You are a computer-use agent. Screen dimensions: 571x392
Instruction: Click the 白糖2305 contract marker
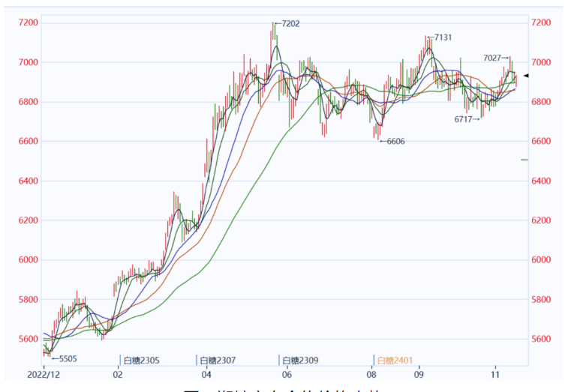(142, 360)
